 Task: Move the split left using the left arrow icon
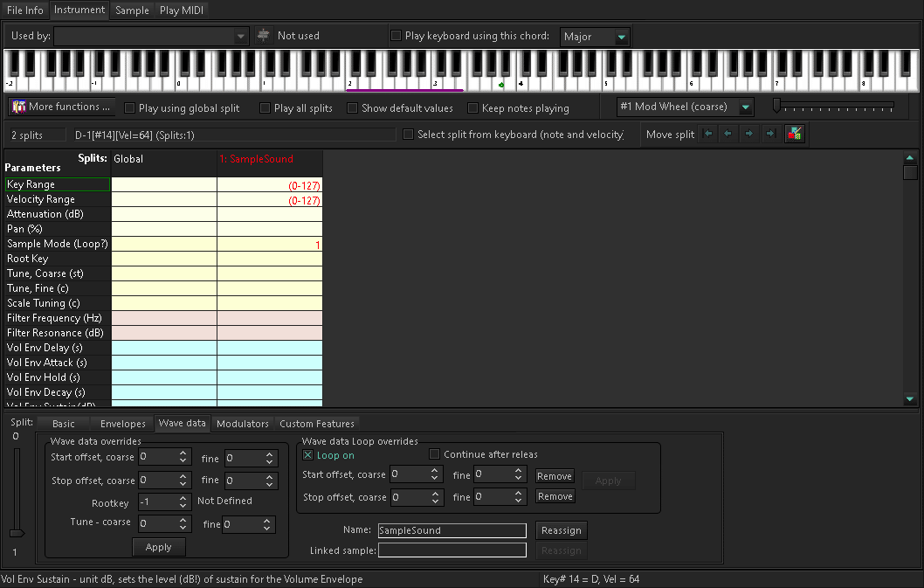730,134
